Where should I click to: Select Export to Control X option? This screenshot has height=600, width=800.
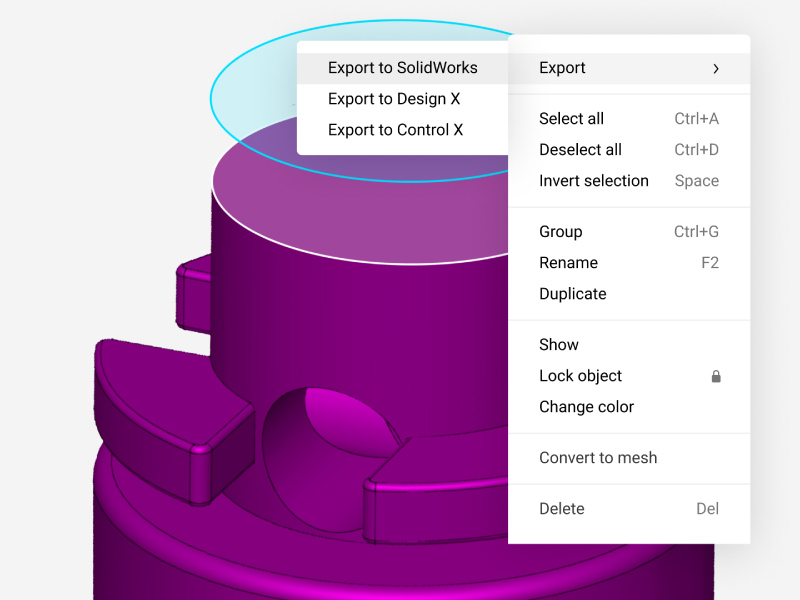click(x=395, y=130)
